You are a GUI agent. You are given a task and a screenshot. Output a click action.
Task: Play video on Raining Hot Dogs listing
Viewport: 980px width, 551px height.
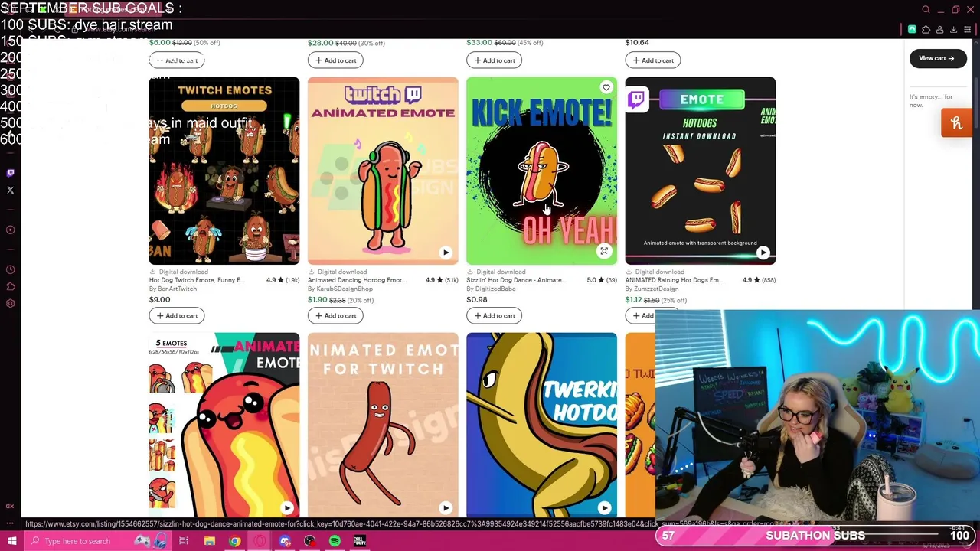(x=763, y=253)
